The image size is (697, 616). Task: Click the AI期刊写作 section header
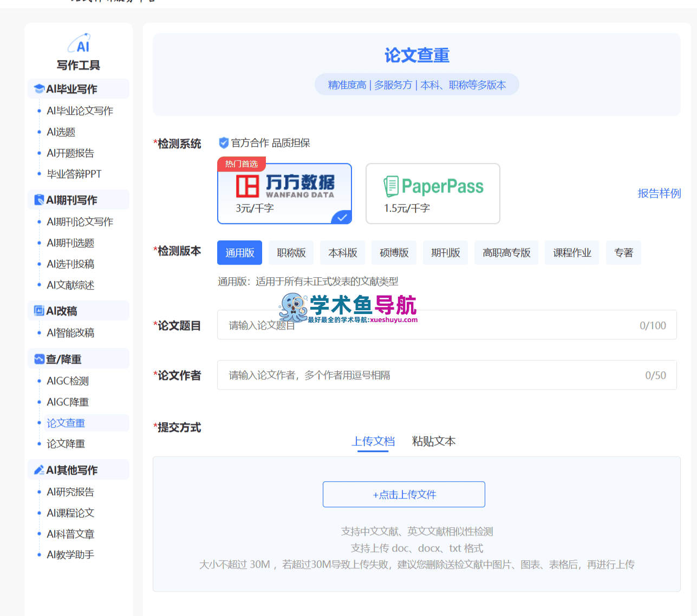(79, 200)
